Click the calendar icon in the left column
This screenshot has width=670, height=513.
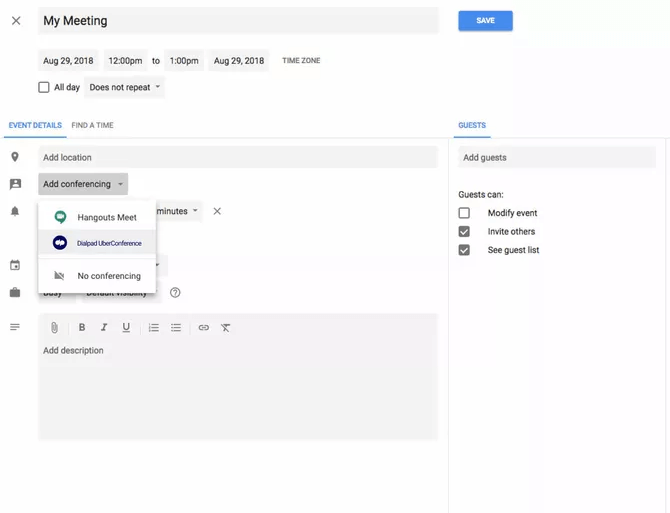(15, 265)
